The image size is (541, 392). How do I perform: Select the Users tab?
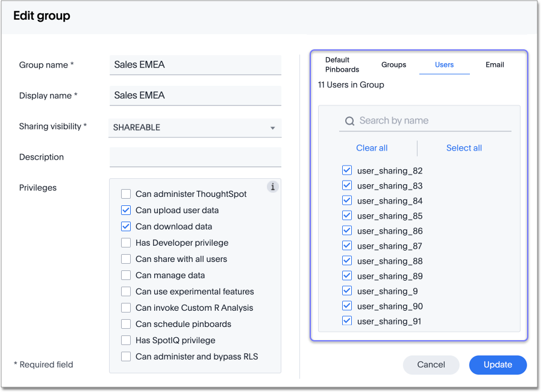tap(444, 64)
